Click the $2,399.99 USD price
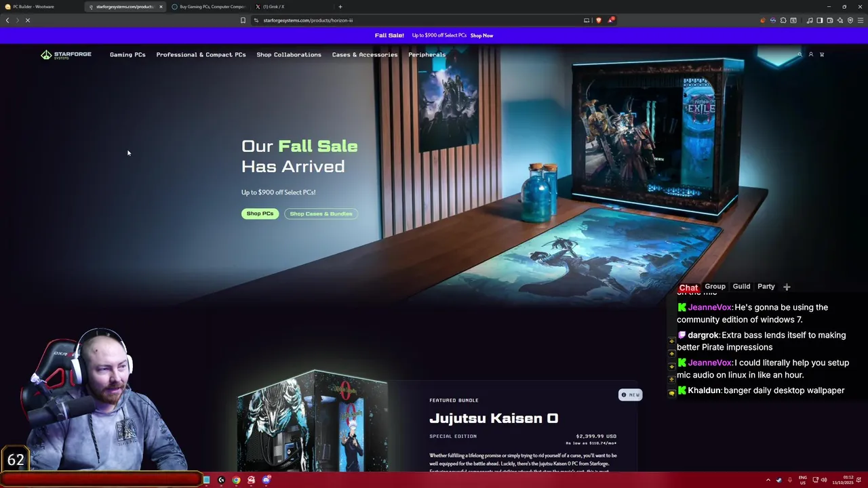The width and height of the screenshot is (868, 488). pyautogui.click(x=596, y=436)
